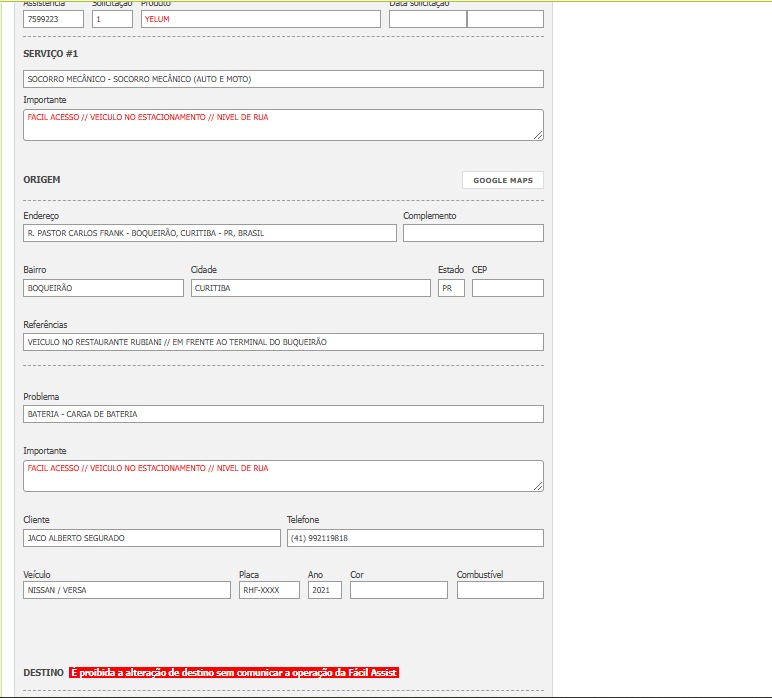The image size is (772, 698).
Task: Select the Assistência field with 7599223
Action: [53, 19]
